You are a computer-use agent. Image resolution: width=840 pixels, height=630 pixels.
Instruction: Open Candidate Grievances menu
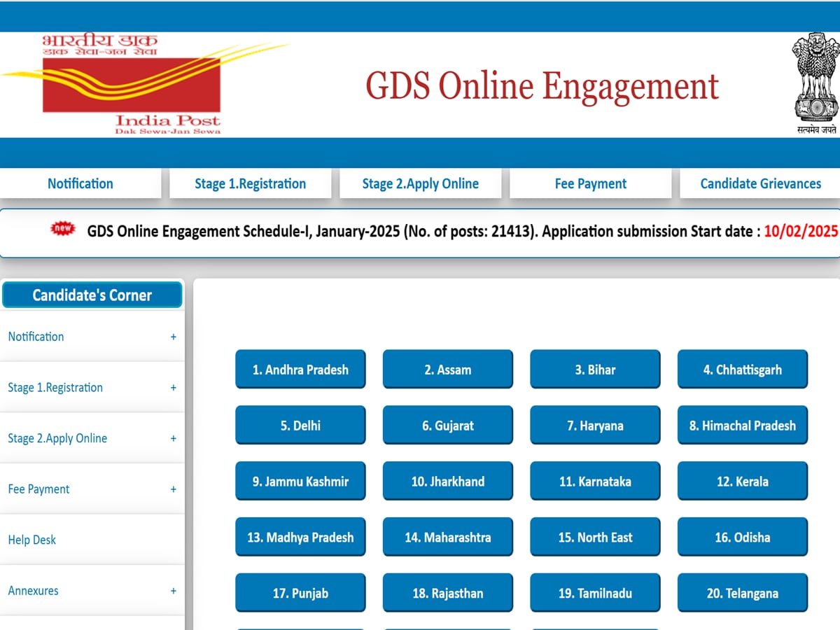coord(760,183)
